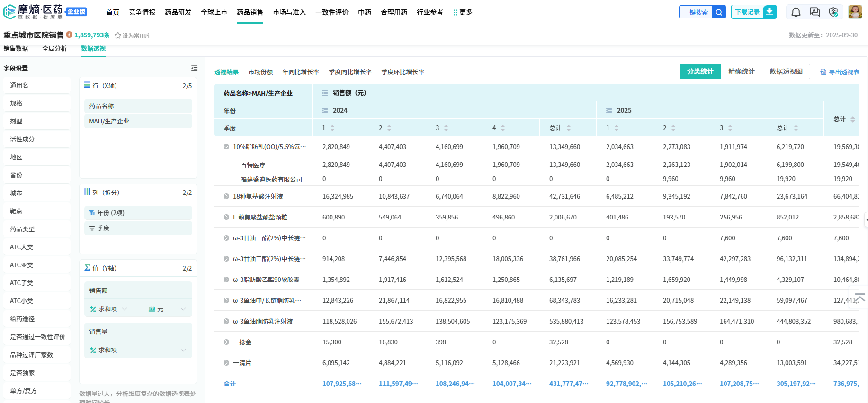Switch to 数据透视图 chart mode

coord(786,71)
